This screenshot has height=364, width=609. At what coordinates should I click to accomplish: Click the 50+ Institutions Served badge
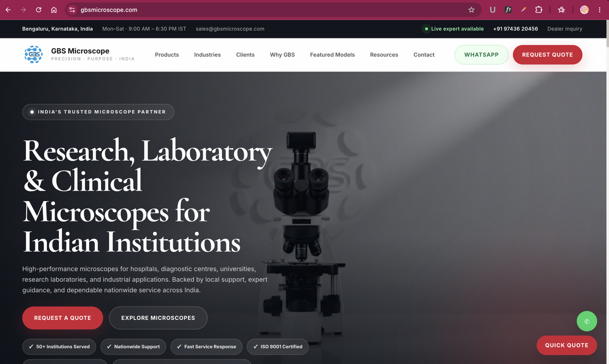(59, 347)
